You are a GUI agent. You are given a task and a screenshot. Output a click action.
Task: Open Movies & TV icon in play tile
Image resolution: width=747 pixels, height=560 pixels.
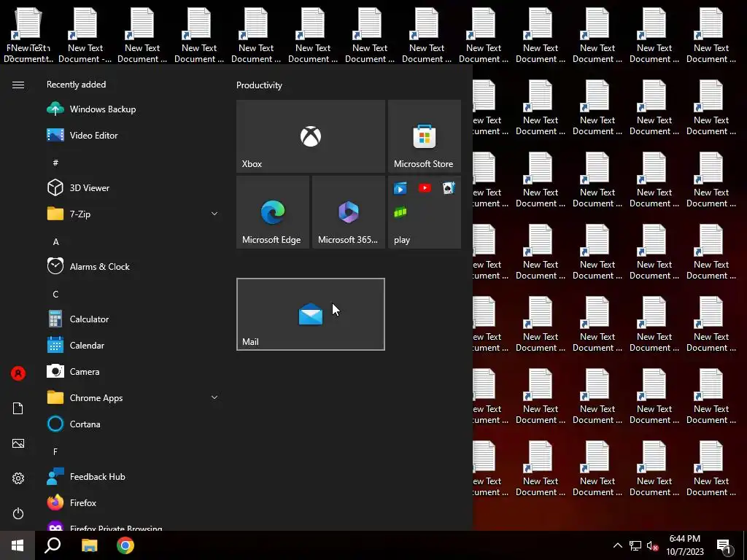400,189
